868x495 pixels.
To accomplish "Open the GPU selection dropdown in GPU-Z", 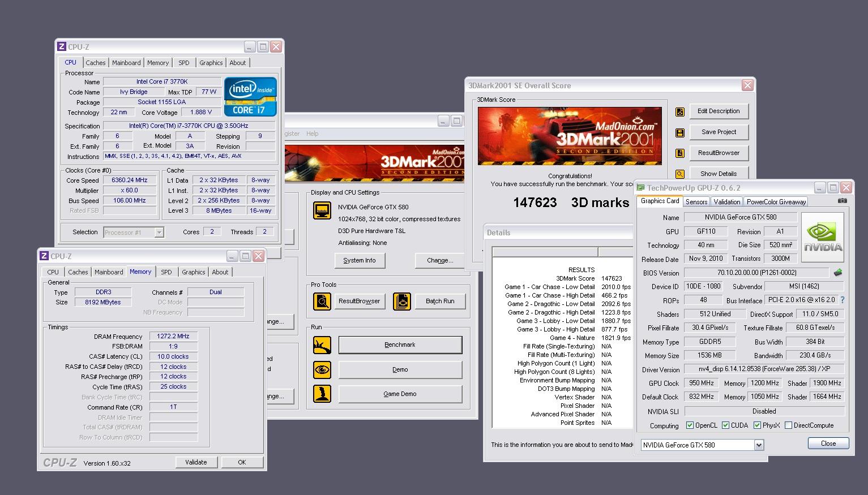I will (759, 445).
